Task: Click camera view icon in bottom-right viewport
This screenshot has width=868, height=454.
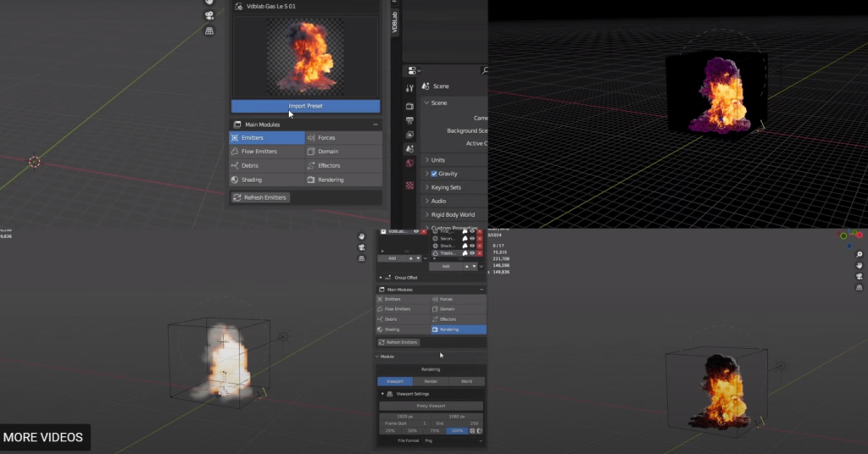Action: (860, 276)
